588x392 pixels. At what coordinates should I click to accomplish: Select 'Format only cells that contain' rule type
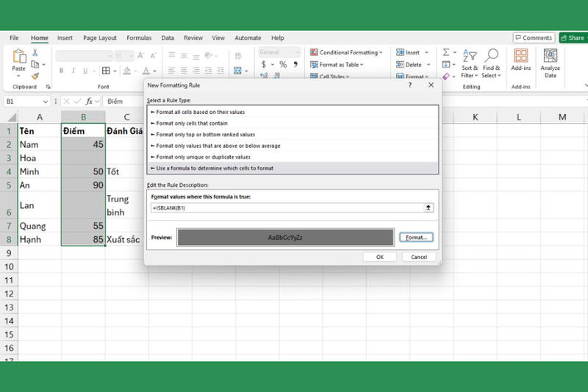click(293, 123)
